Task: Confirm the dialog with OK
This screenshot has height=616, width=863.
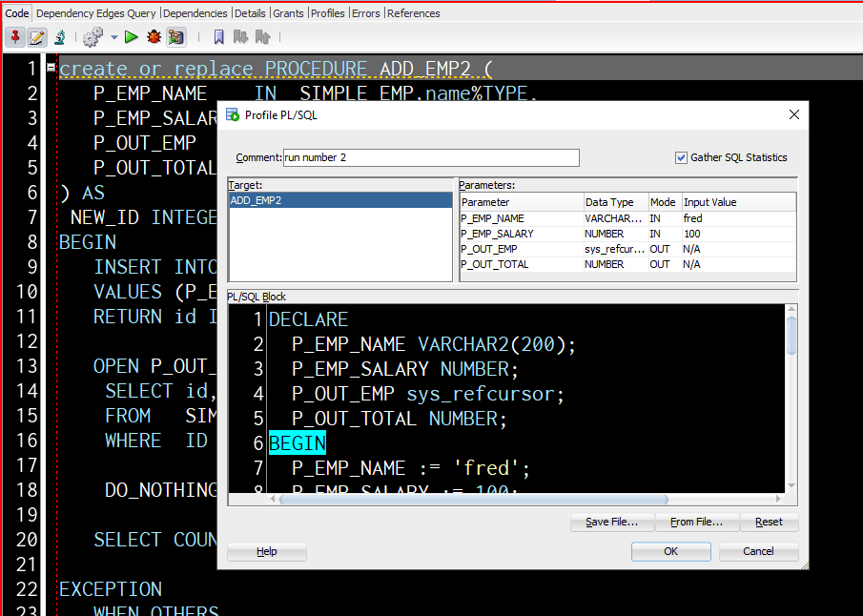Action: [671, 551]
